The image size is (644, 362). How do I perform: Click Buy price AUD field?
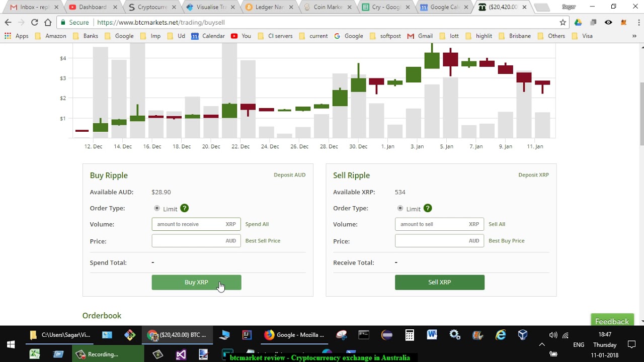pyautogui.click(x=196, y=241)
